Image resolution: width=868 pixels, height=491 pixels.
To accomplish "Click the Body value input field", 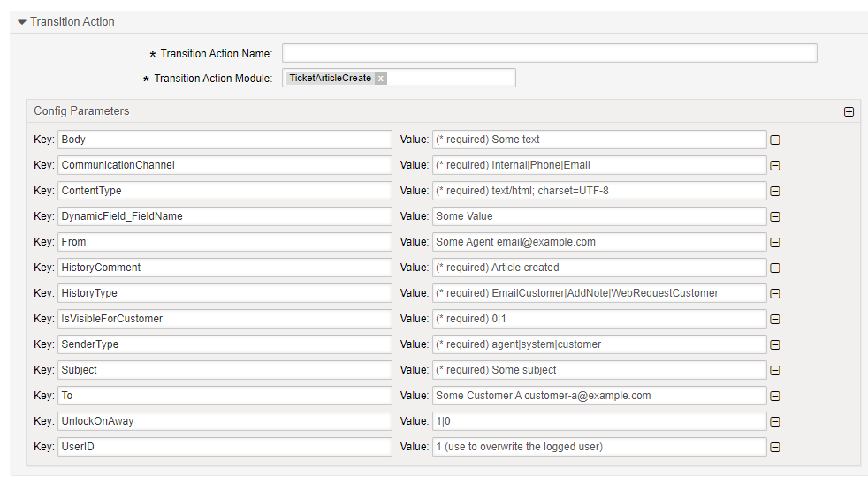I will coord(598,140).
